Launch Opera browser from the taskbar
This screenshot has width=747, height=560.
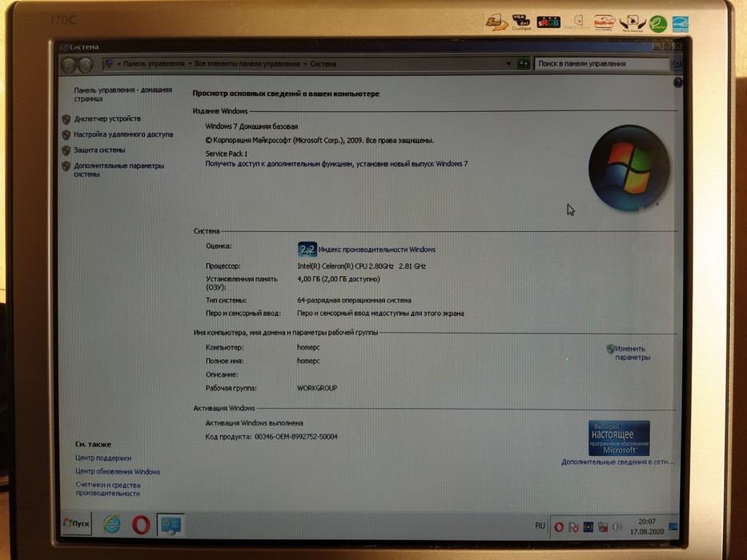(141, 524)
